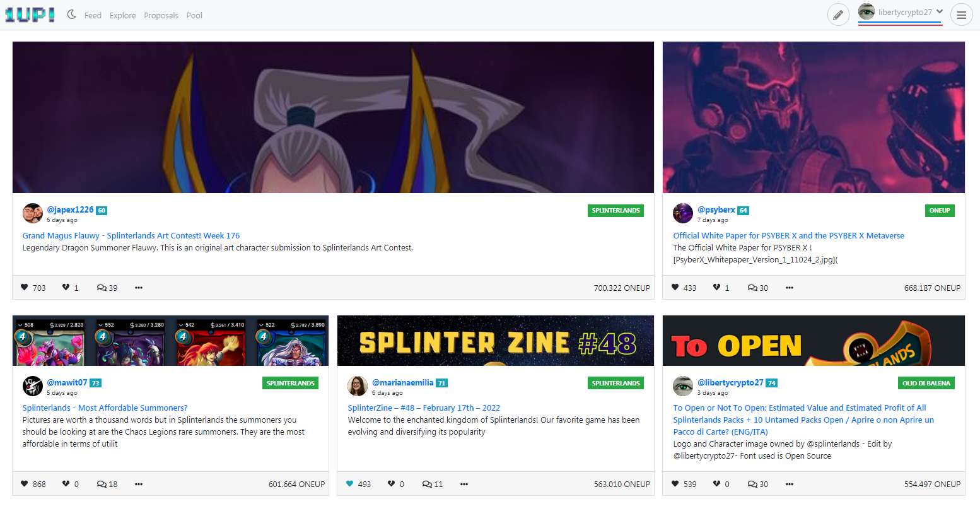Click libertycrypto27 avatar on post card

(683, 386)
